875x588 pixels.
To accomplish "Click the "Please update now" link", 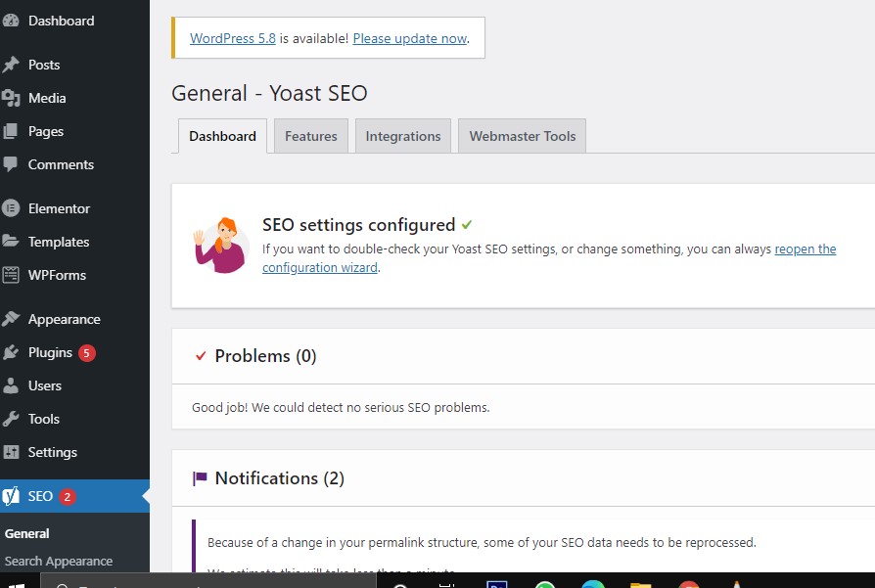I will point(409,38).
